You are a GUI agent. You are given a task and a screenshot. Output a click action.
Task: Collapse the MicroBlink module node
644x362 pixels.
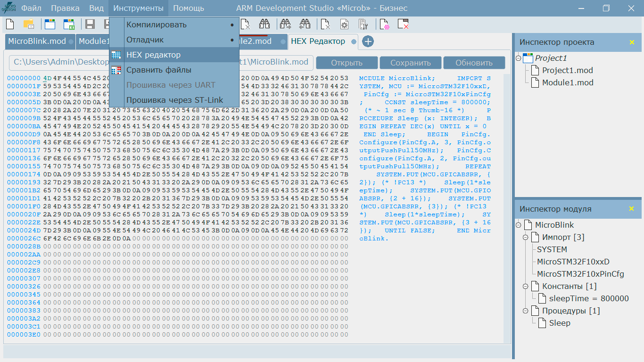[519, 225]
